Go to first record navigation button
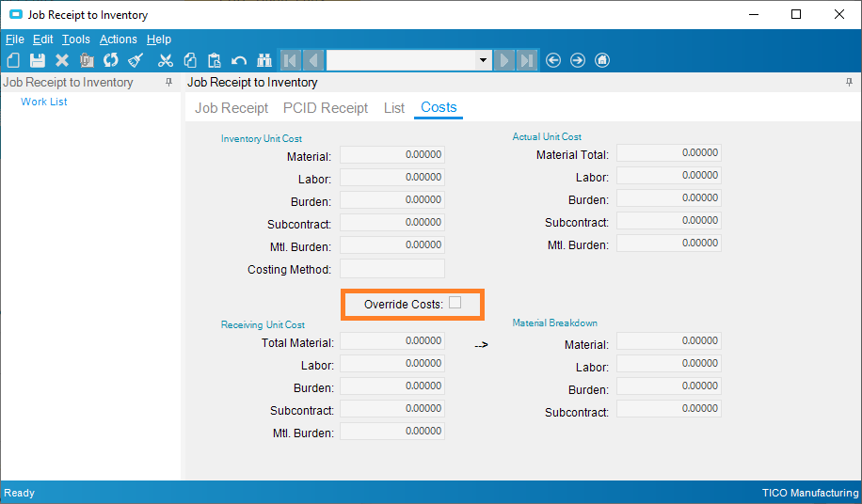Screen dimensions: 862x504 291,60
